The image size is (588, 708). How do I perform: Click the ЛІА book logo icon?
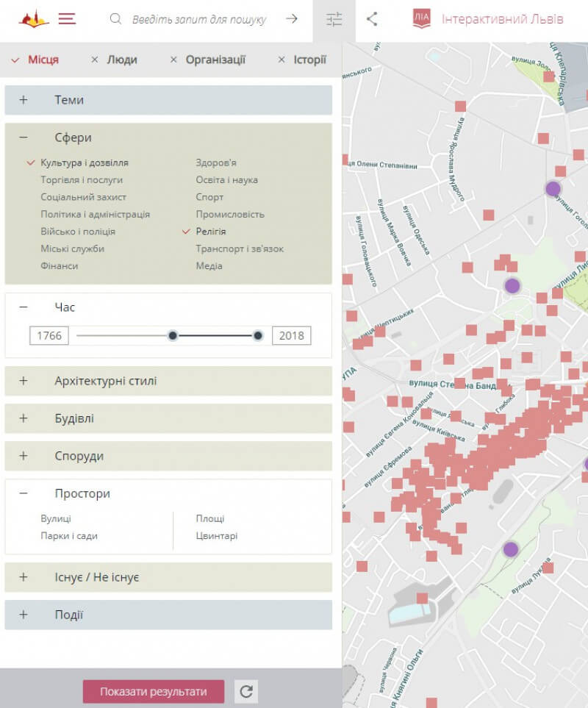click(422, 19)
